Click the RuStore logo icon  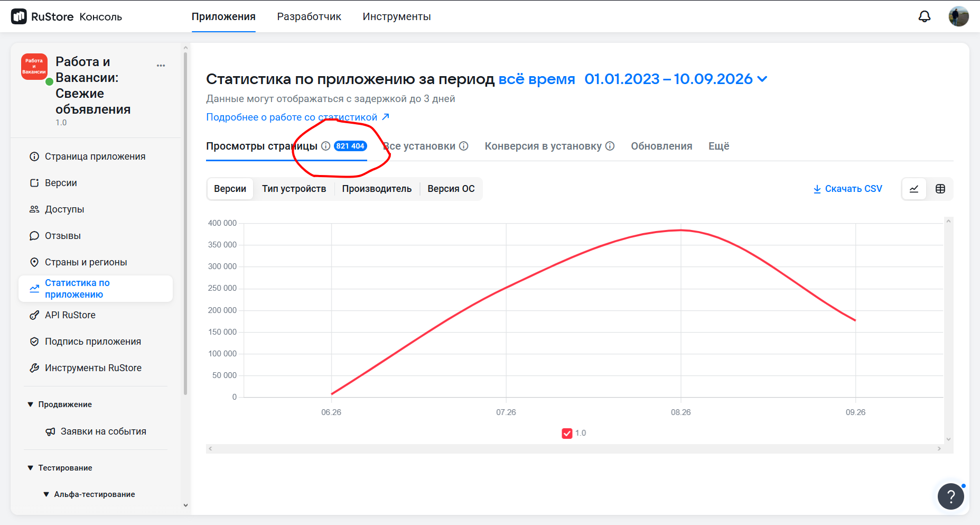[x=19, y=16]
